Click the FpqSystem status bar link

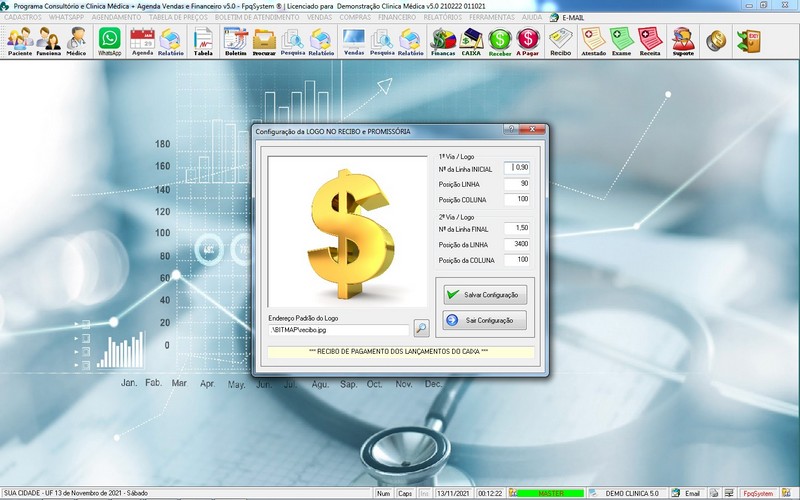[x=758, y=493]
